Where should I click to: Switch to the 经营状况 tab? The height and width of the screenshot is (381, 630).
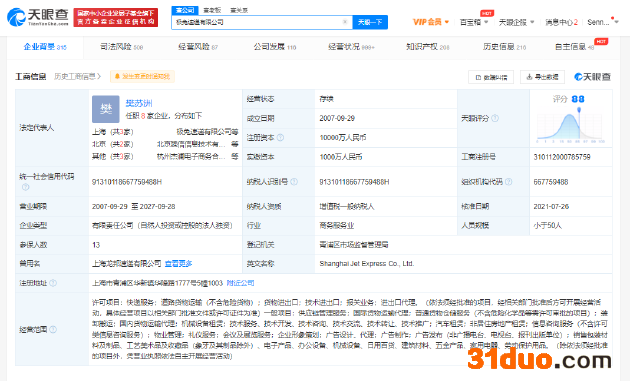pyautogui.click(x=351, y=47)
